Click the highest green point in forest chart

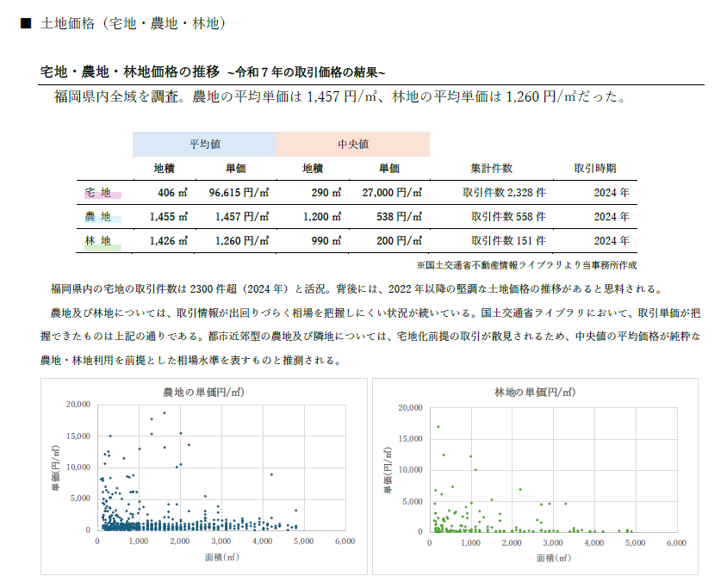[x=438, y=426]
